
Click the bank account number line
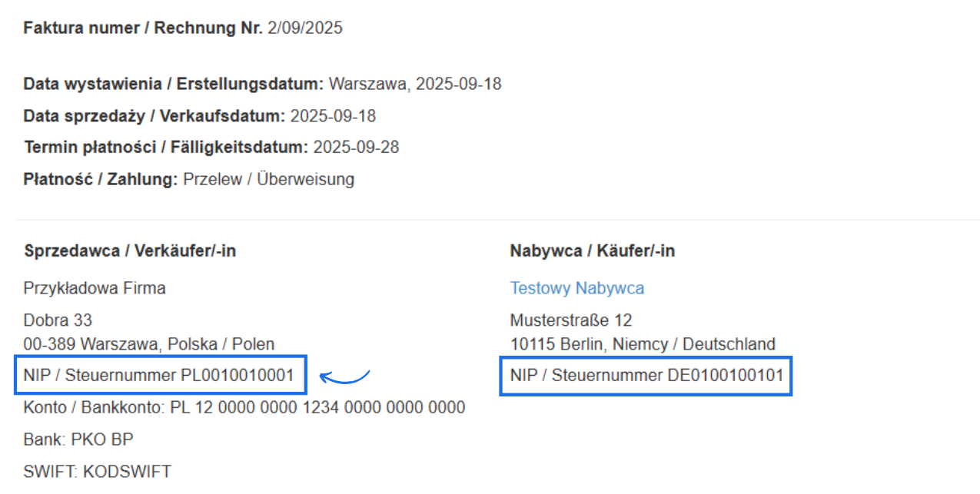click(x=244, y=407)
